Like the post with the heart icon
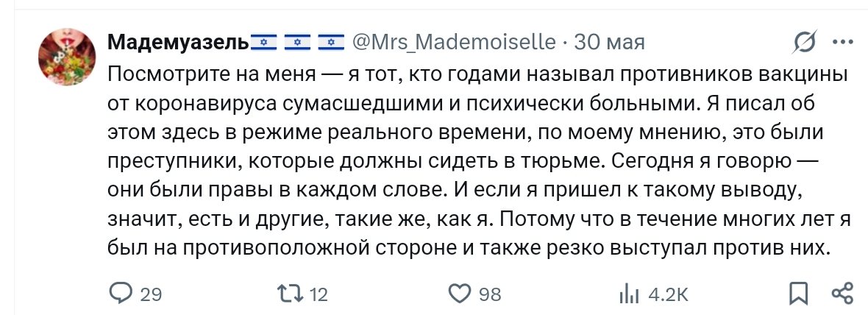The width and height of the screenshot is (868, 315). coord(459,294)
